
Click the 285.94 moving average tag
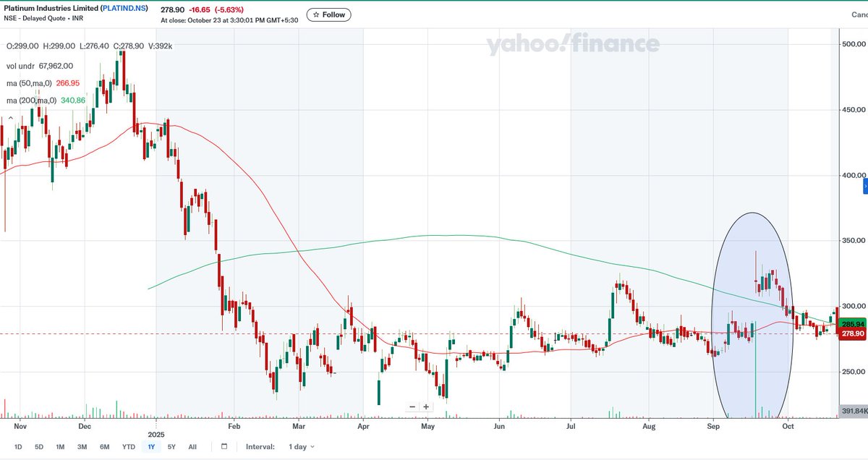(x=851, y=323)
